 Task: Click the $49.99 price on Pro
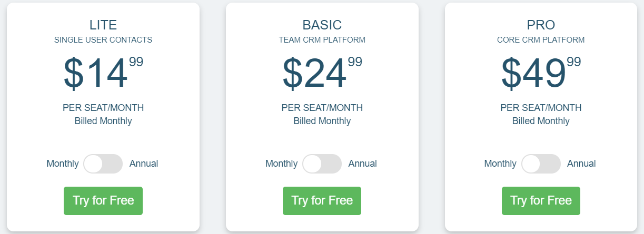coord(541,73)
